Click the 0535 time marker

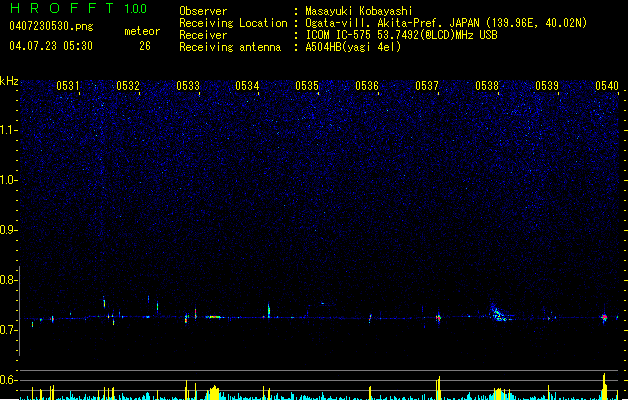tap(307, 86)
